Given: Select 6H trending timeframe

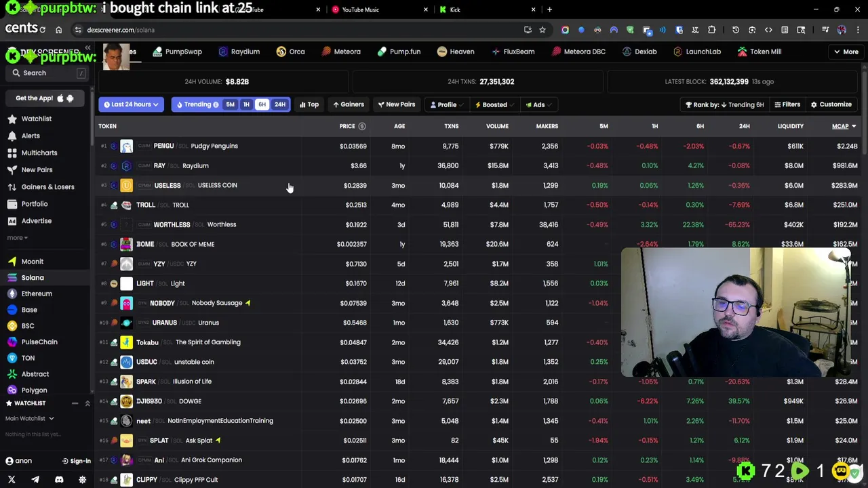Looking at the screenshot, I should 262,104.
